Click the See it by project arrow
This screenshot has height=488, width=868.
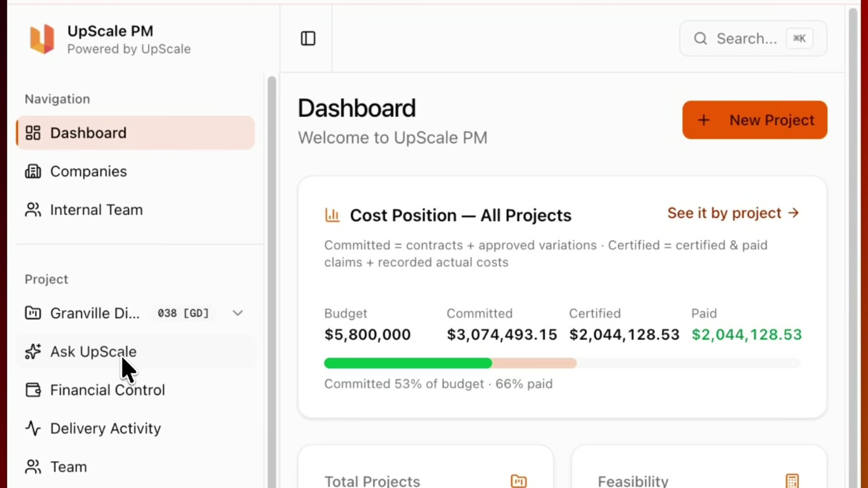pos(793,213)
